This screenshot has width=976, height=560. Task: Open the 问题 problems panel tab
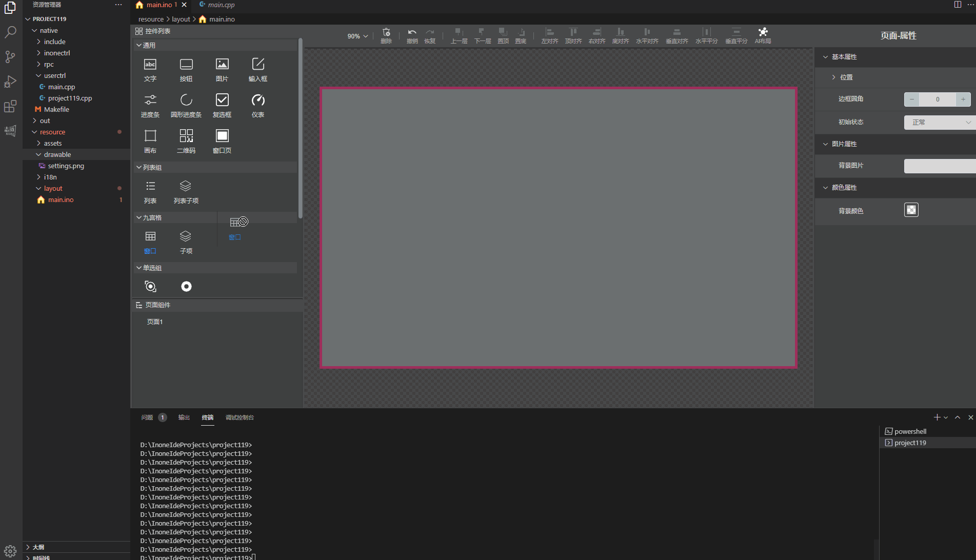click(147, 417)
